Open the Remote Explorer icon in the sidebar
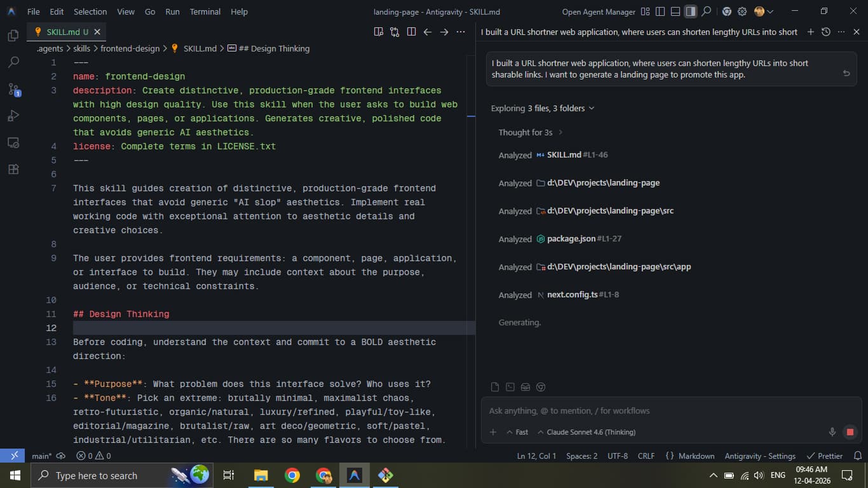The image size is (868, 488). 13,142
